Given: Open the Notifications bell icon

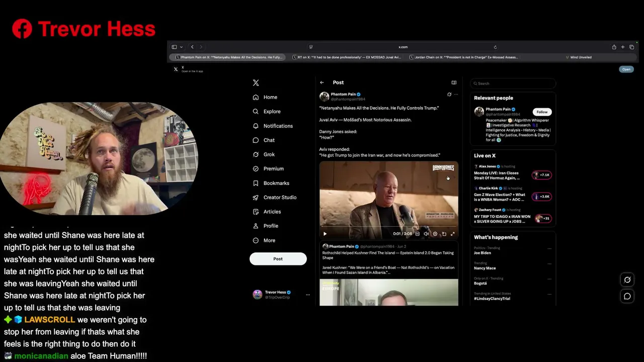Looking at the screenshot, I should tap(256, 126).
